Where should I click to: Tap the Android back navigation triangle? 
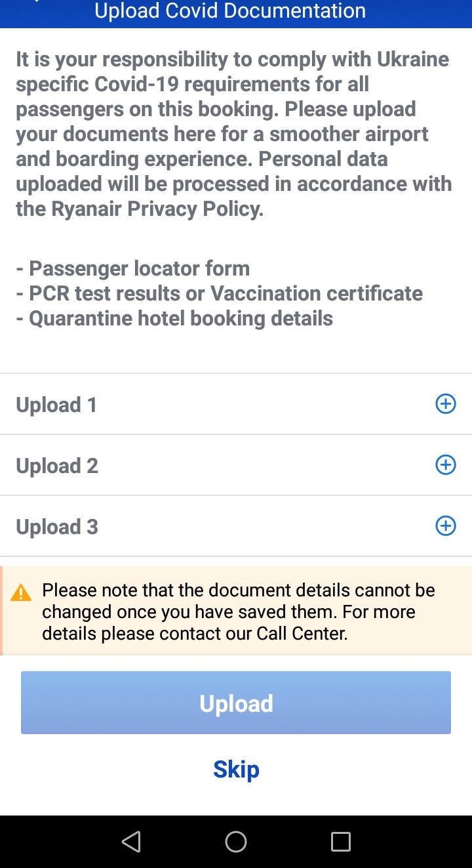131,841
